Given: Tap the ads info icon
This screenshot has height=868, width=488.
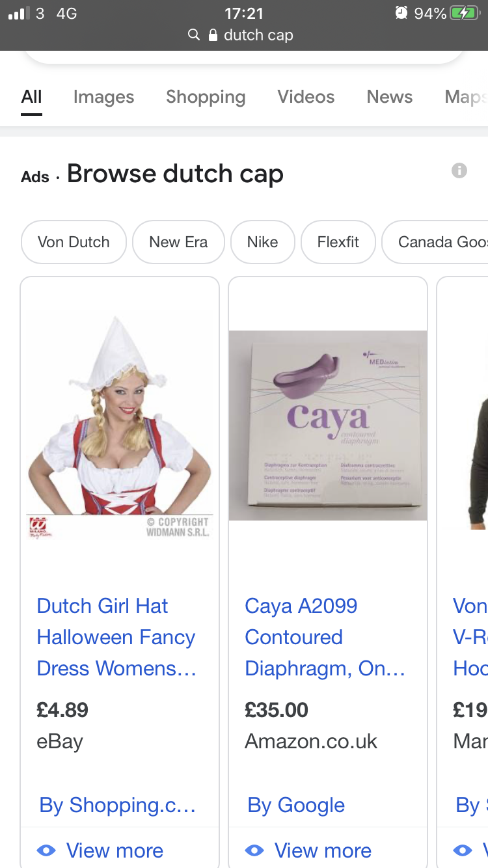Looking at the screenshot, I should 459,170.
